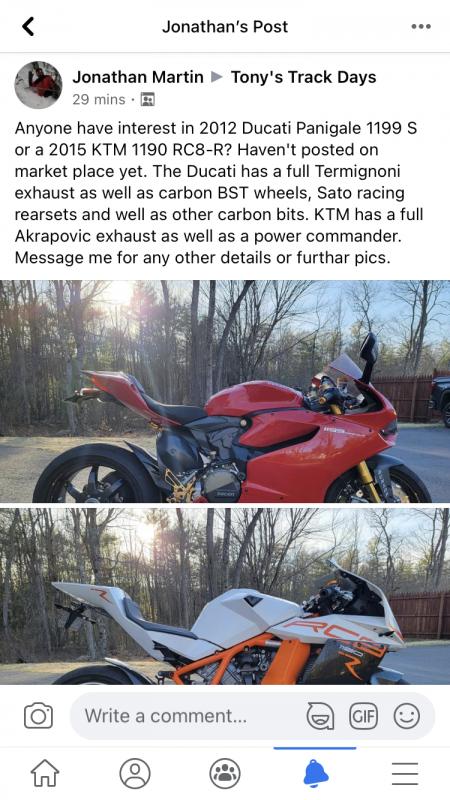
Task: Go back using the back arrow
Action: pos(29,27)
